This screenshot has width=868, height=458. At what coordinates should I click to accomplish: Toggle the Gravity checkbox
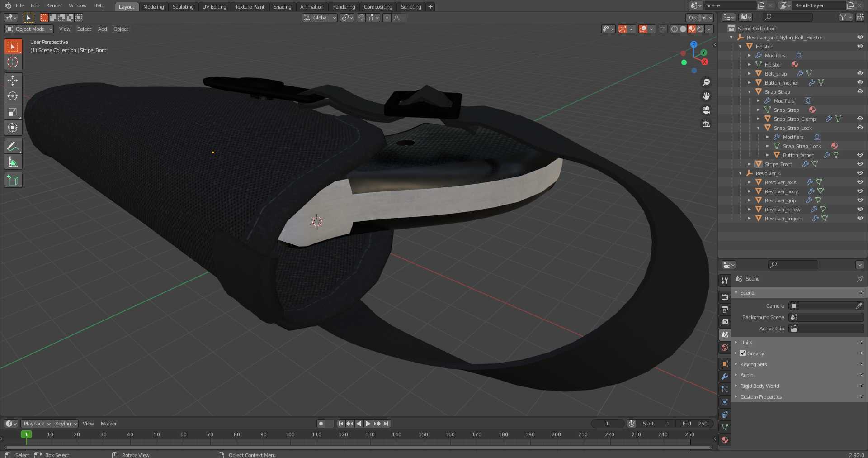743,353
